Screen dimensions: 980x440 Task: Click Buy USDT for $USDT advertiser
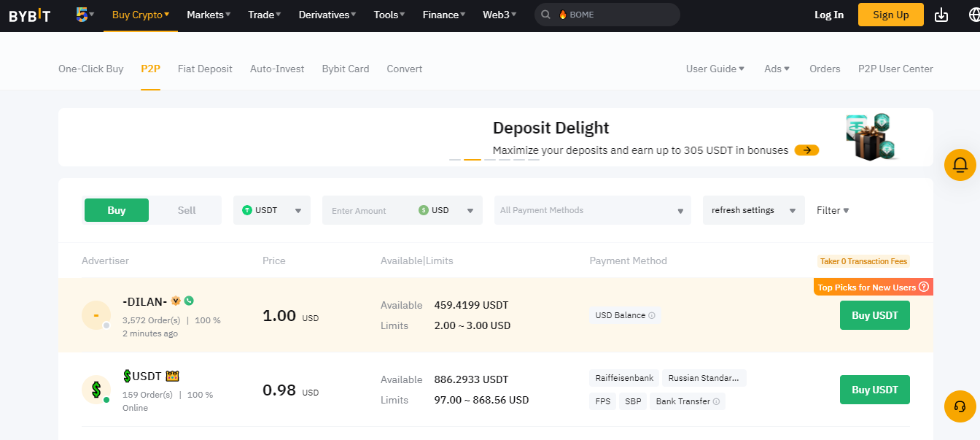875,390
